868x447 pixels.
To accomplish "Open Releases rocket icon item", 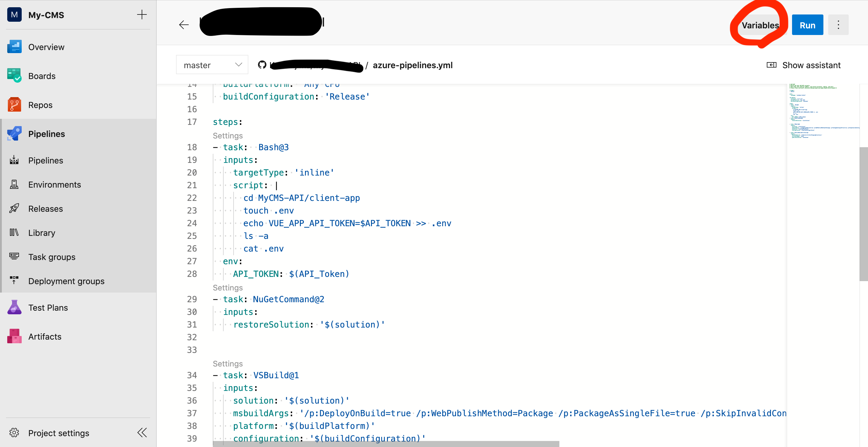I will pos(14,209).
